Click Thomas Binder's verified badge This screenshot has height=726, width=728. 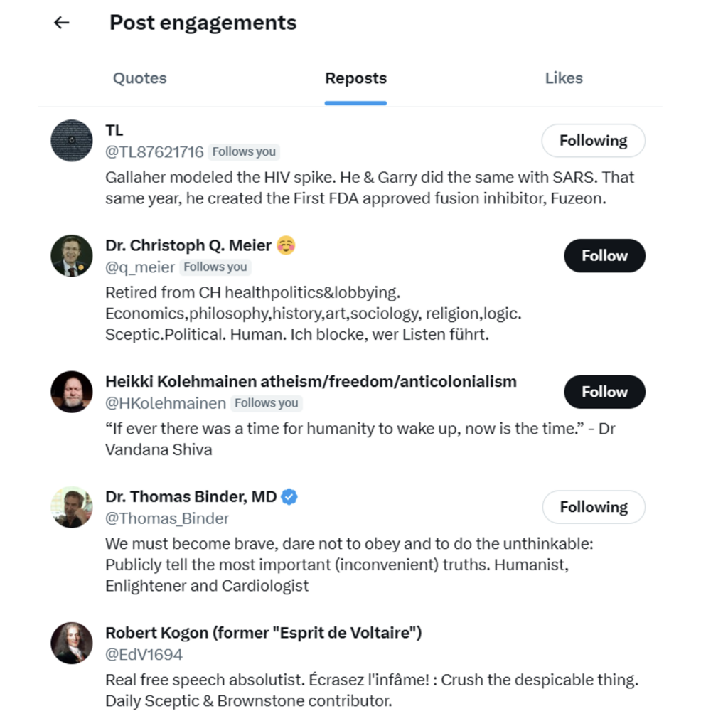(289, 497)
